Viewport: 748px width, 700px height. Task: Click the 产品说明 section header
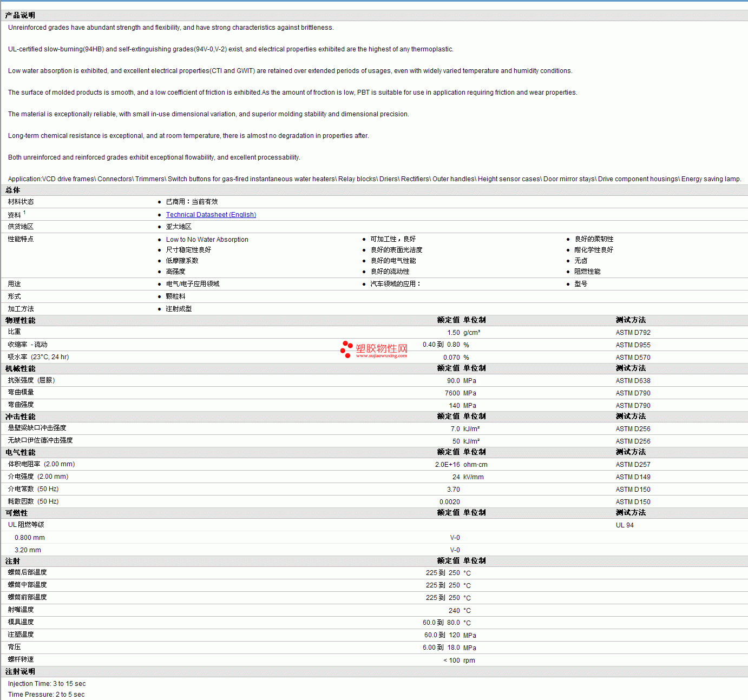point(20,15)
